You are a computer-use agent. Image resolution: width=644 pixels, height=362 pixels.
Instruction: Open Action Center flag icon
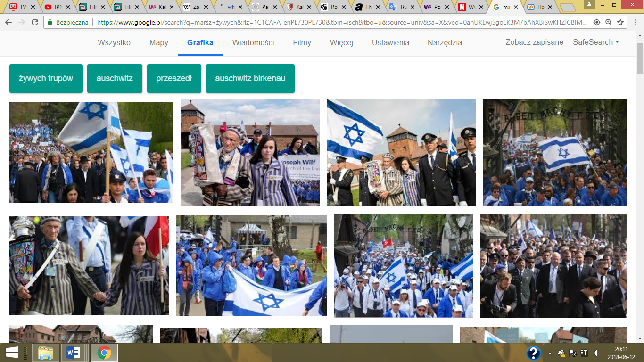(x=573, y=353)
